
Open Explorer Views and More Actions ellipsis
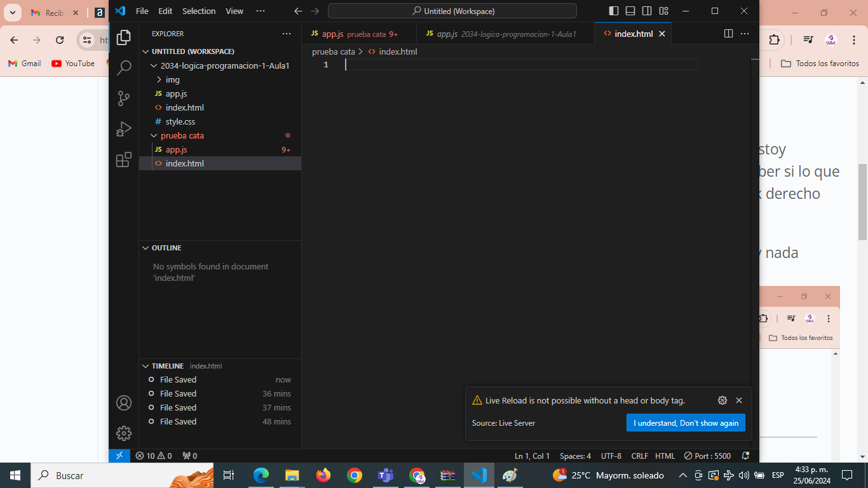(x=287, y=34)
